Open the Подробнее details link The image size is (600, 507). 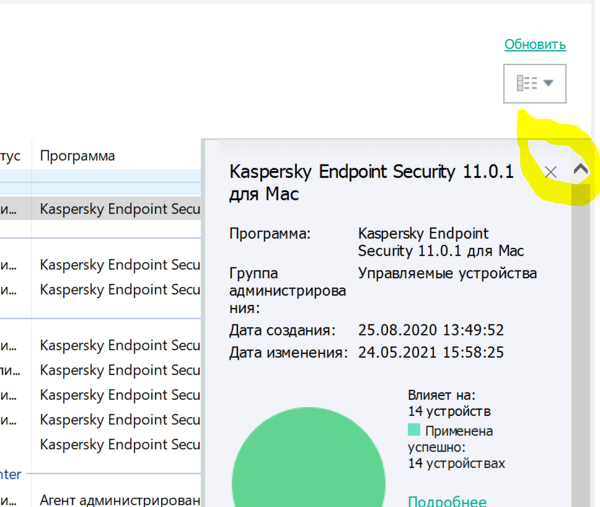(447, 501)
